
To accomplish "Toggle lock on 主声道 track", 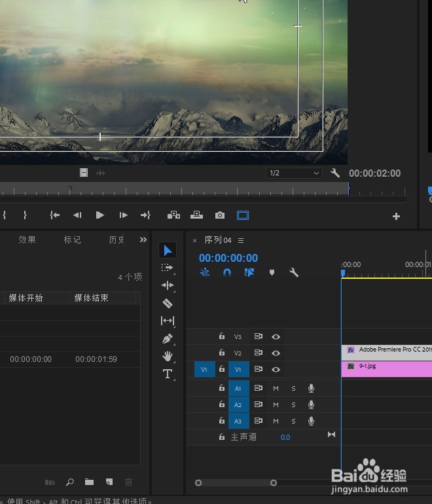I will [222, 437].
